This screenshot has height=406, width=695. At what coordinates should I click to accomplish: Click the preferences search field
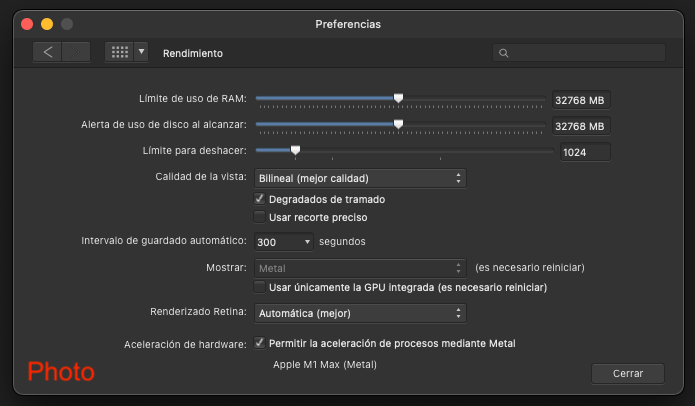pos(579,53)
